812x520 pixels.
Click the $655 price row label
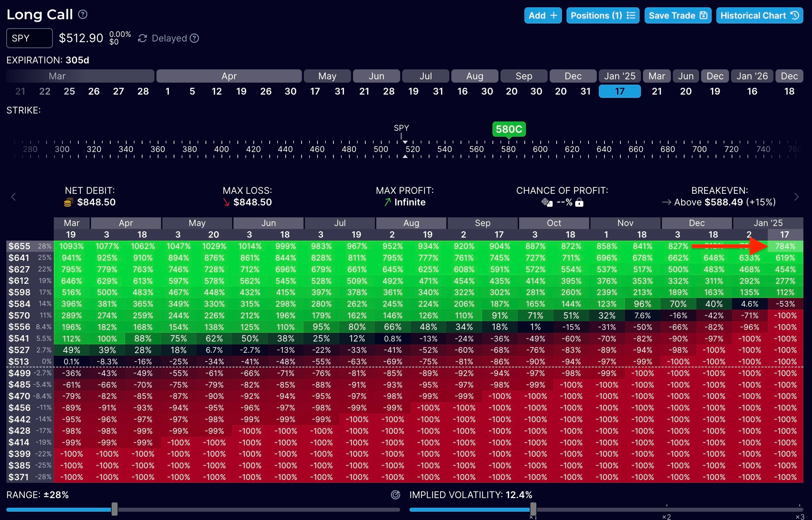click(x=19, y=246)
